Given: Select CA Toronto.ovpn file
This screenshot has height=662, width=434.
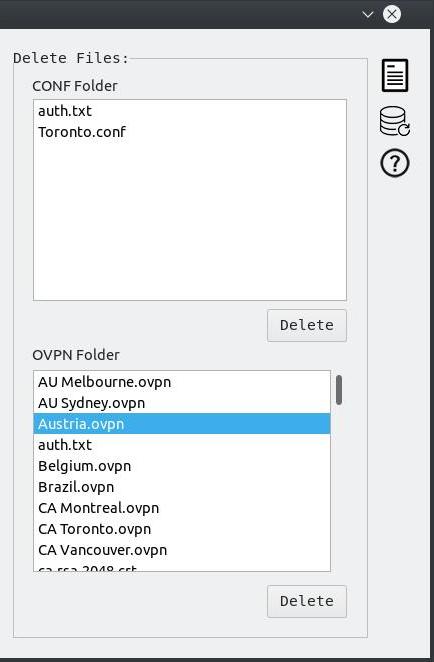Looking at the screenshot, I should [x=182, y=529].
